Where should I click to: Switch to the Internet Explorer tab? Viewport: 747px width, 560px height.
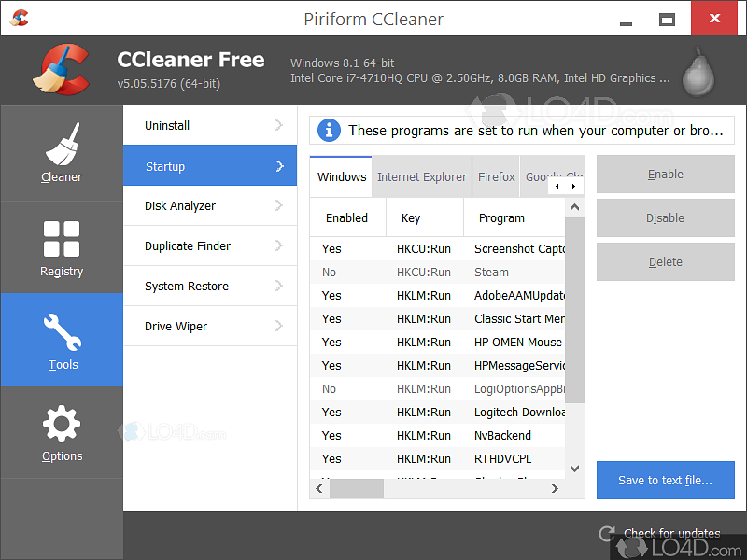point(421,176)
